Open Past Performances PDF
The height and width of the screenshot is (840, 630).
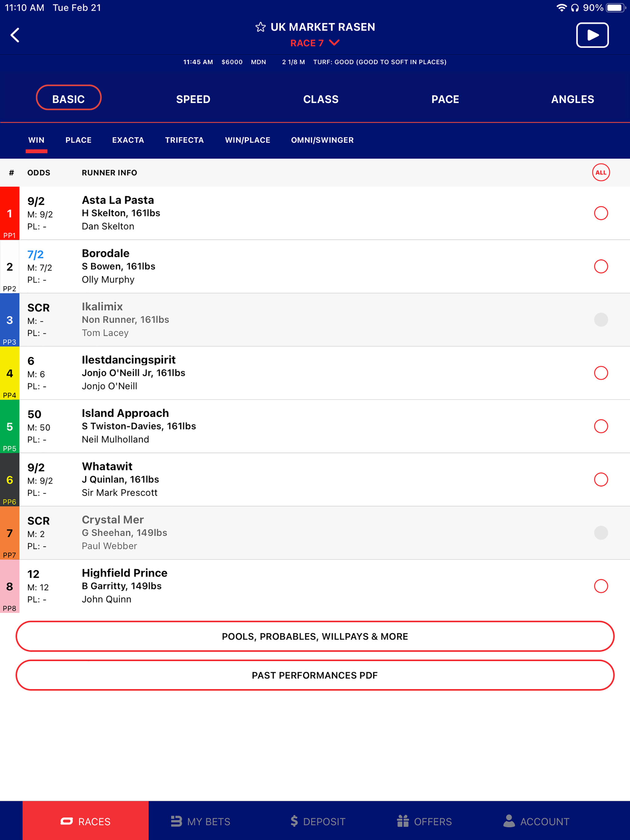coord(315,675)
